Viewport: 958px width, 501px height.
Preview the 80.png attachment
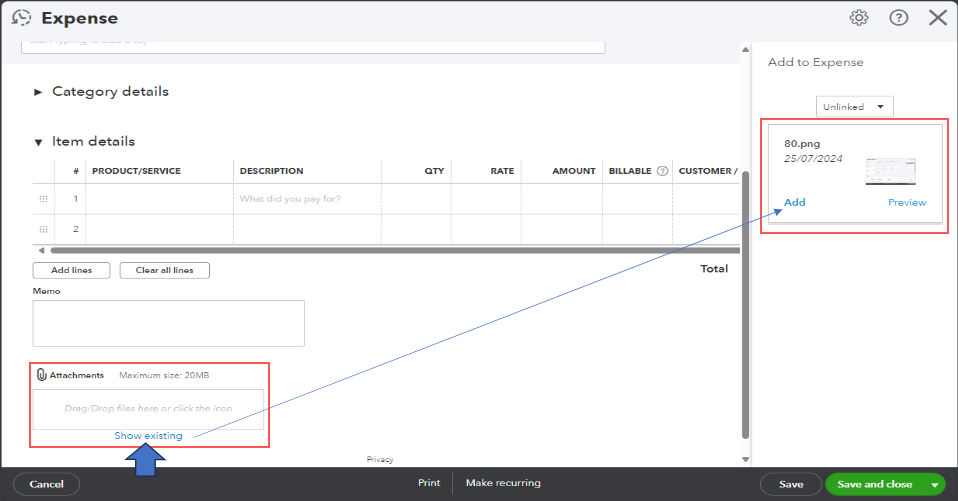point(907,202)
